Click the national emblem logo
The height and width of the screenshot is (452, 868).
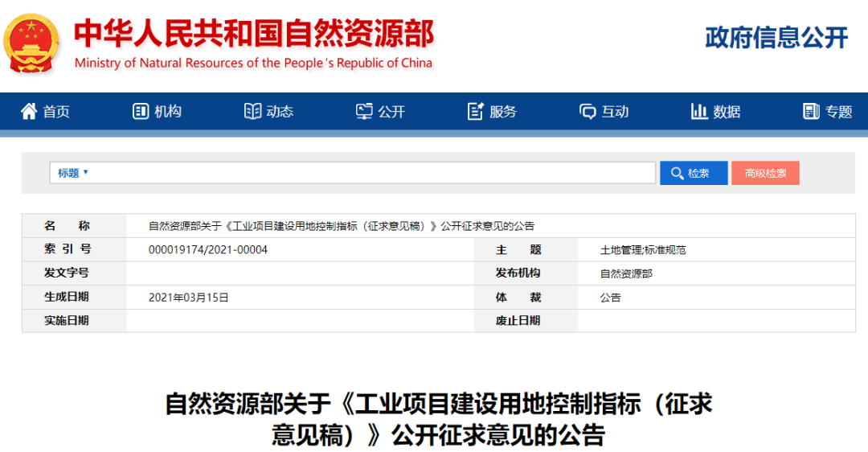click(x=31, y=43)
